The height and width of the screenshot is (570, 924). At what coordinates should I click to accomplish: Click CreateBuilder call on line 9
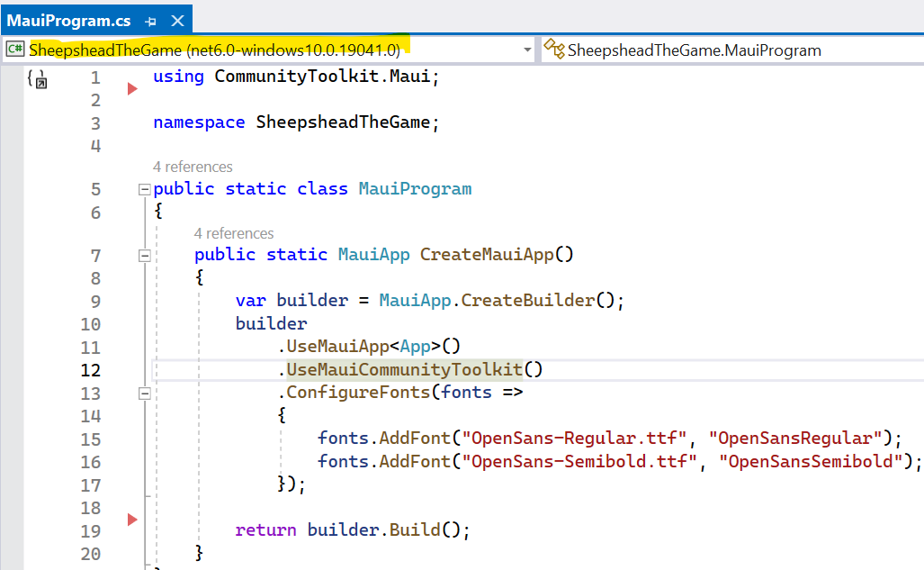click(x=527, y=301)
